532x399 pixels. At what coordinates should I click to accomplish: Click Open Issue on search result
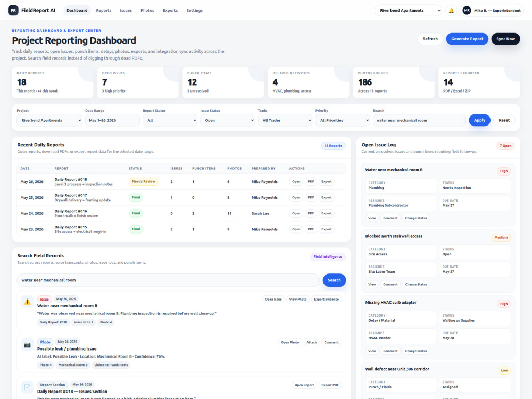[x=273, y=299]
